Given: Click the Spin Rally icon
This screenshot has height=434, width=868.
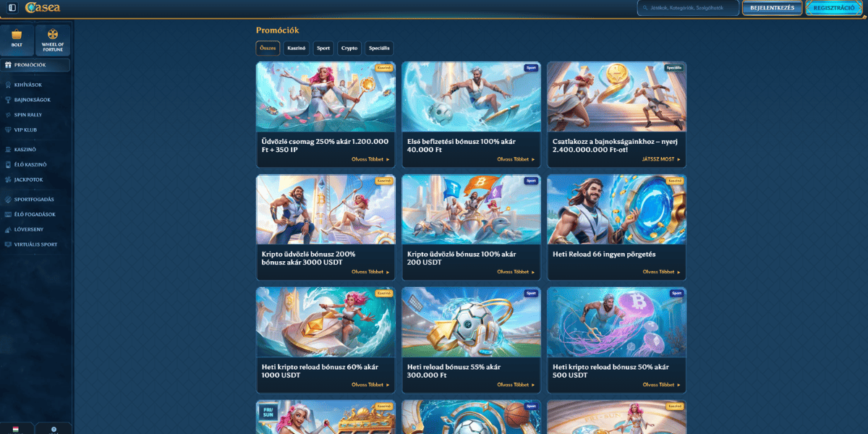Looking at the screenshot, I should point(8,115).
